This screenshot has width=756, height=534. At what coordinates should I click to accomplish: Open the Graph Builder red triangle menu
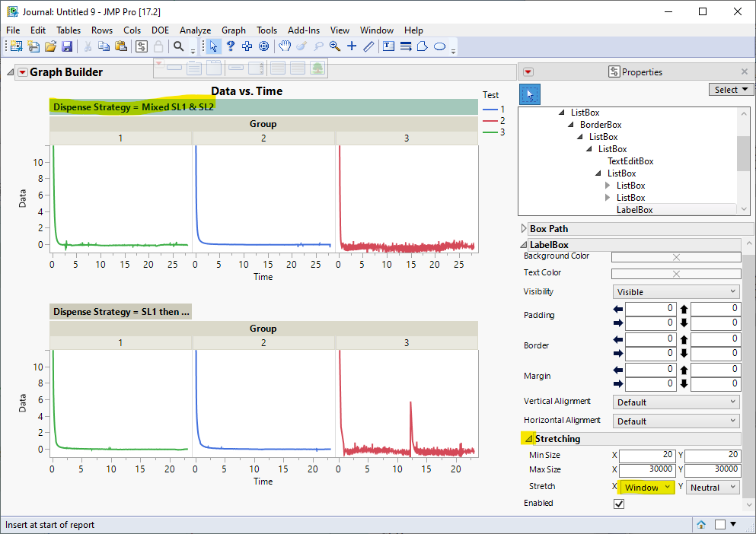(x=22, y=72)
